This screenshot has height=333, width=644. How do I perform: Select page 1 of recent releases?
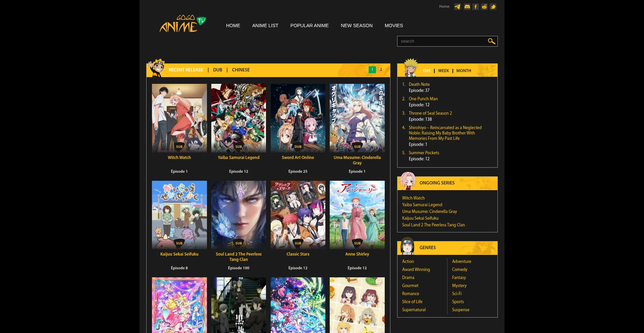pos(372,70)
